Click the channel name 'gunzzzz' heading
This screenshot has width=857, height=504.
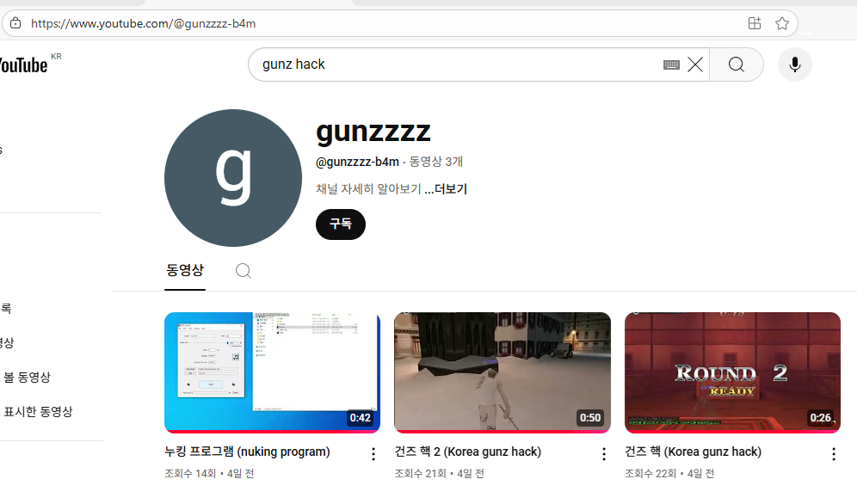[373, 132]
